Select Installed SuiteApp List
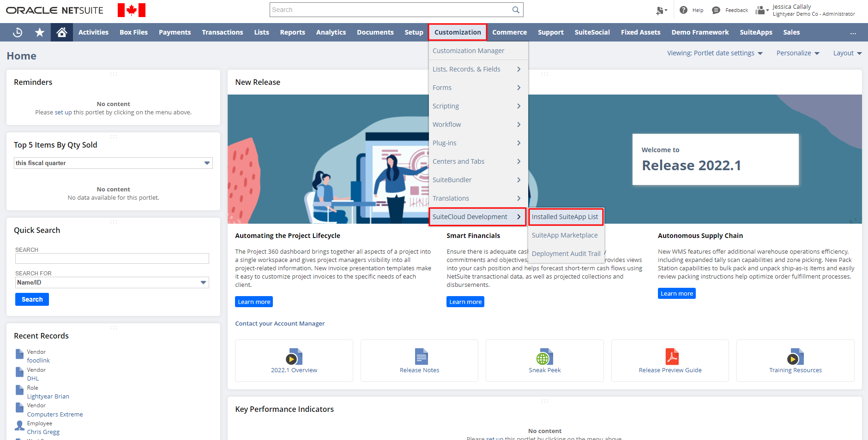The image size is (868, 440). tap(566, 217)
